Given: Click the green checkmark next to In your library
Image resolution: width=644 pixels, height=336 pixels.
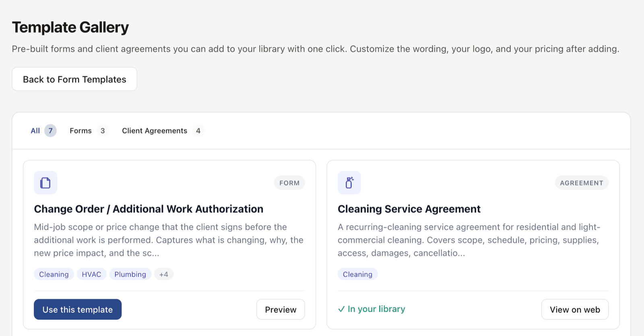Looking at the screenshot, I should [x=341, y=309].
